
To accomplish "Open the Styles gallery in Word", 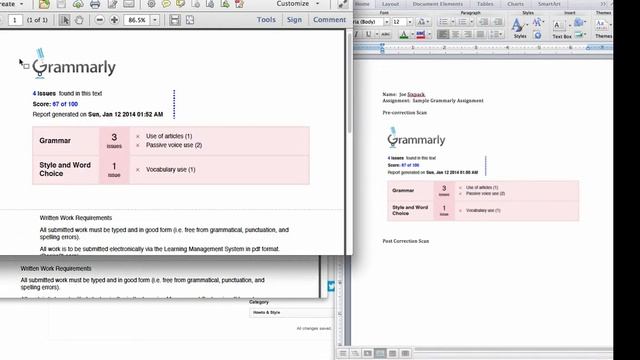I will coord(519,28).
